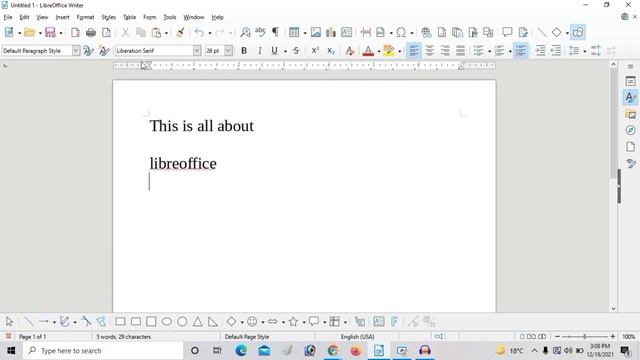
Task: Click the Export as PDF icon
Action: coord(76,32)
